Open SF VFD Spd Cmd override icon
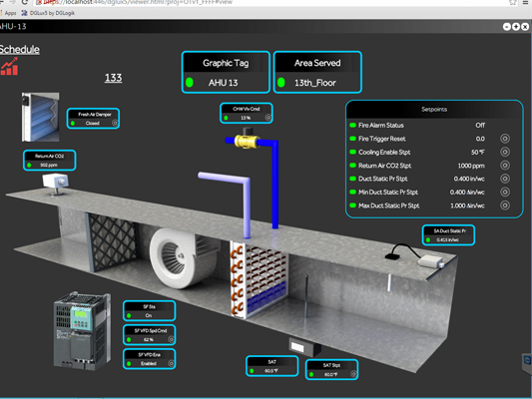The image size is (532, 399). tap(171, 339)
